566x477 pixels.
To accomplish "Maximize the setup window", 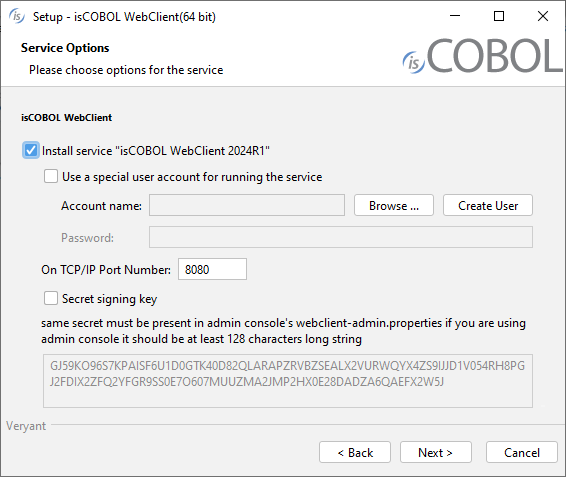I will 499,16.
